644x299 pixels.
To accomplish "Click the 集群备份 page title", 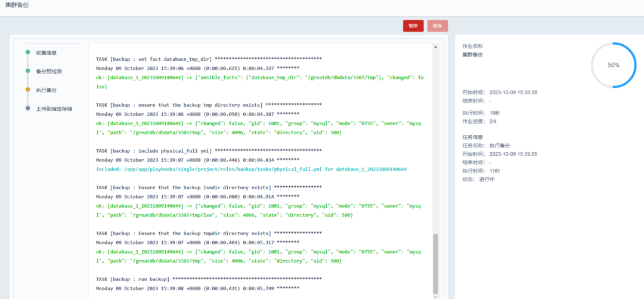I will coord(17,5).
